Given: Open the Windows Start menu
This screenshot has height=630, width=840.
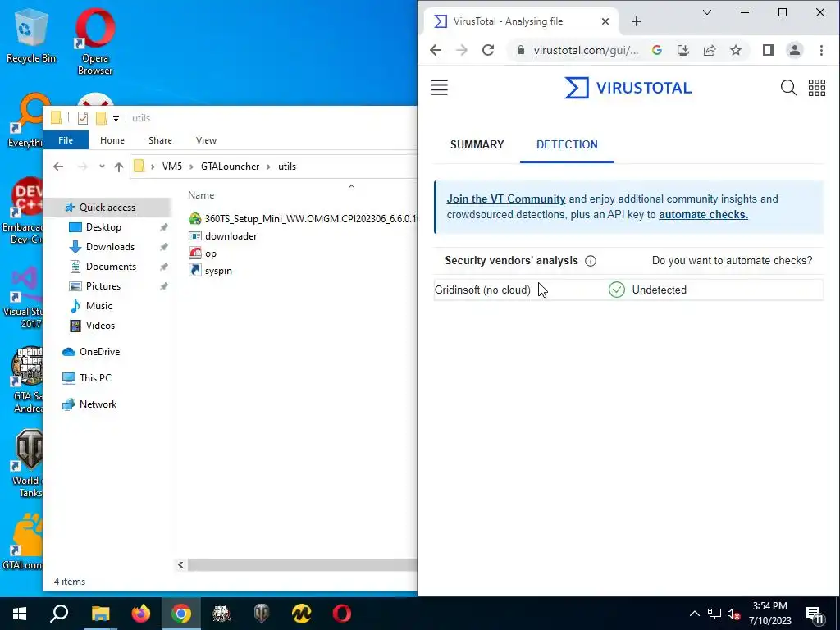Looking at the screenshot, I should pos(20,614).
